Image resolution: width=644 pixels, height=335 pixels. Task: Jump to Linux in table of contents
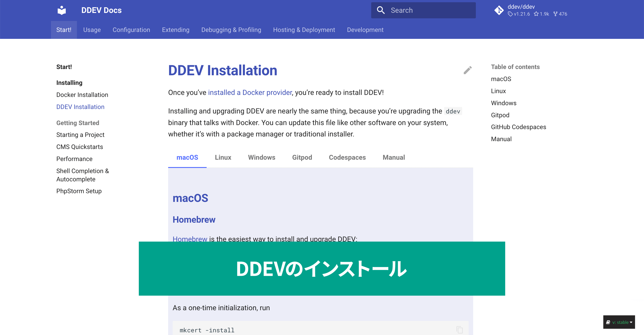coord(498,91)
